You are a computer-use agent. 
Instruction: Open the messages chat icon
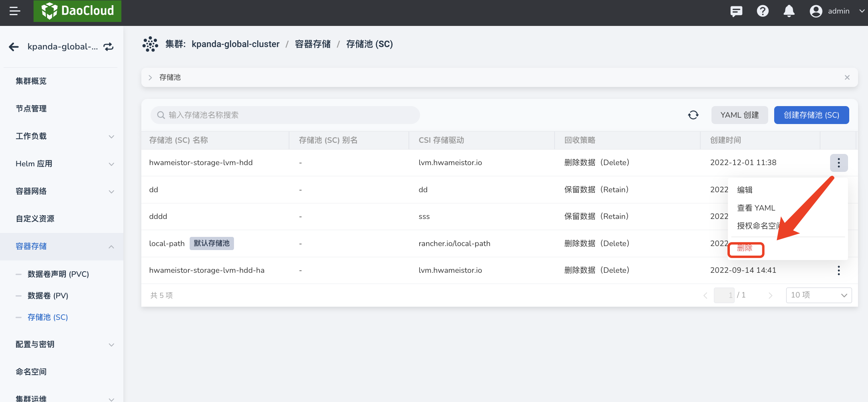(x=736, y=11)
